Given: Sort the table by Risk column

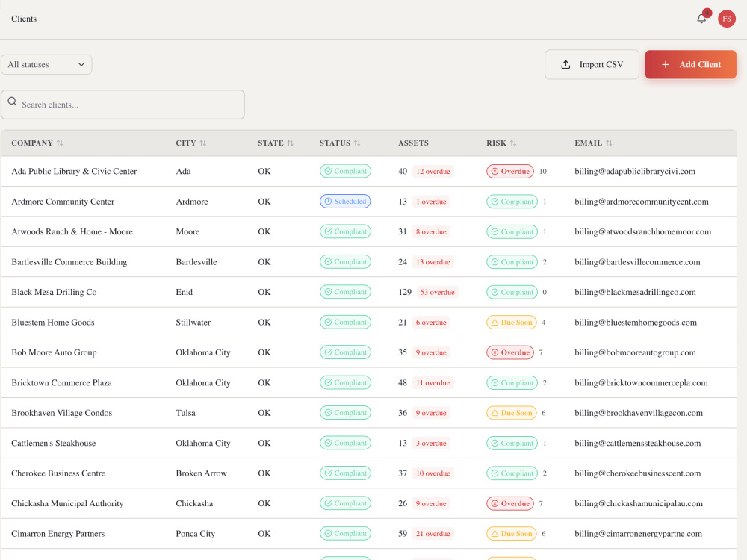Looking at the screenshot, I should pyautogui.click(x=501, y=143).
